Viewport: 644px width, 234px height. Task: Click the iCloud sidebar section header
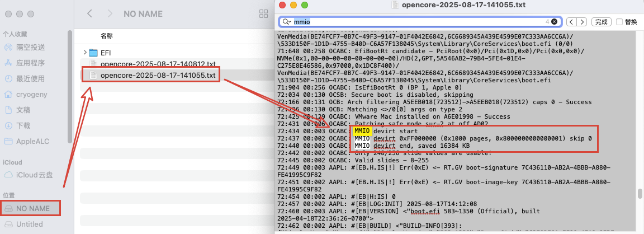(x=12, y=162)
